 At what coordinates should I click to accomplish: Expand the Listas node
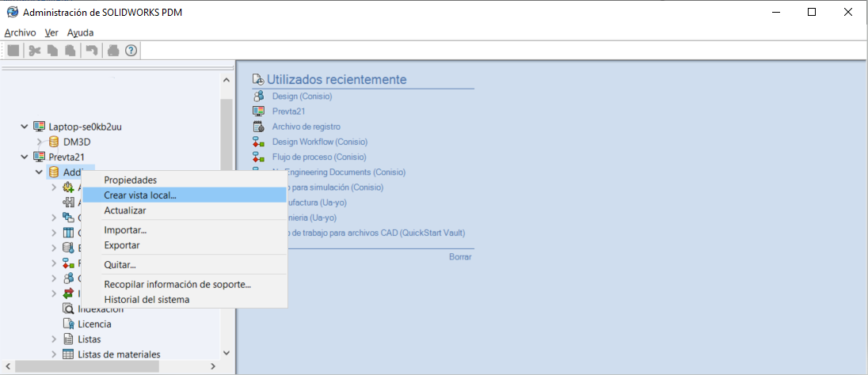[54, 339]
